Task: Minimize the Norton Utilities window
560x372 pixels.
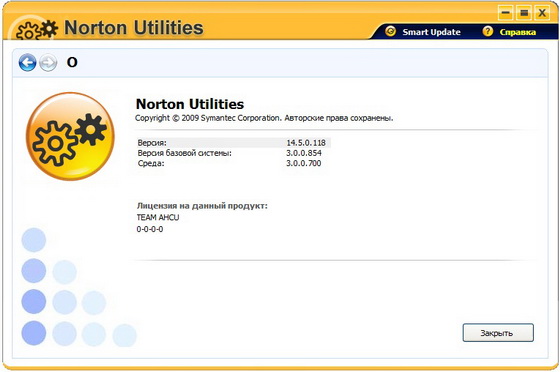Action: 505,13
